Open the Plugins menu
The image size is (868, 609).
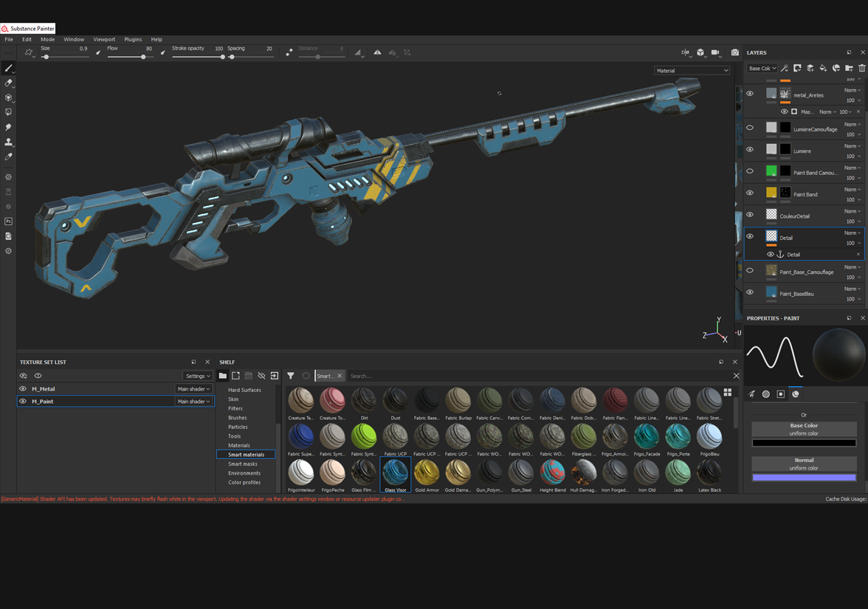[x=133, y=39]
